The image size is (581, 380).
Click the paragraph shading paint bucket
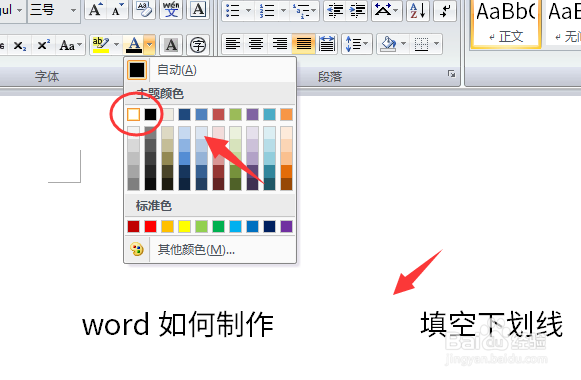(388, 44)
